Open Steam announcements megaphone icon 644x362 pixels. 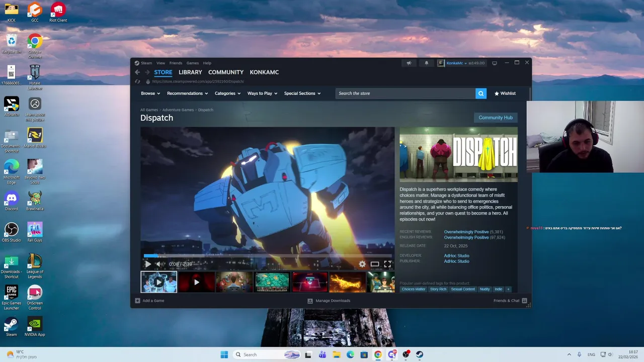409,63
